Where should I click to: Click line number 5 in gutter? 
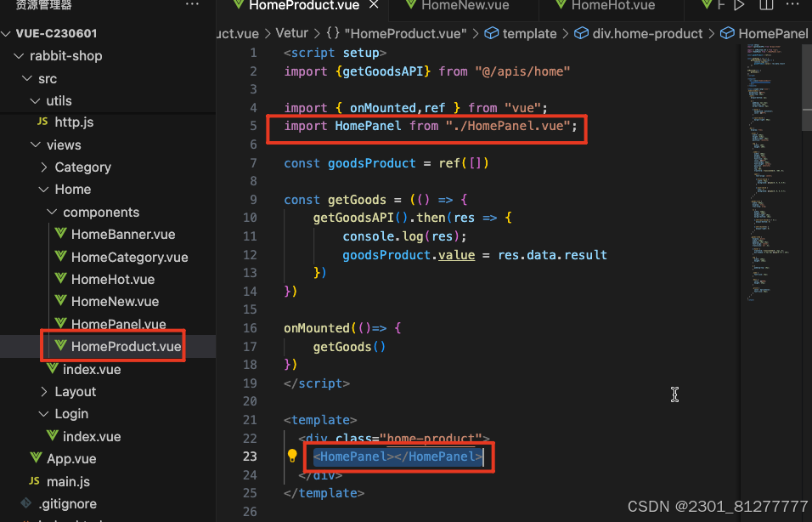pos(253,126)
